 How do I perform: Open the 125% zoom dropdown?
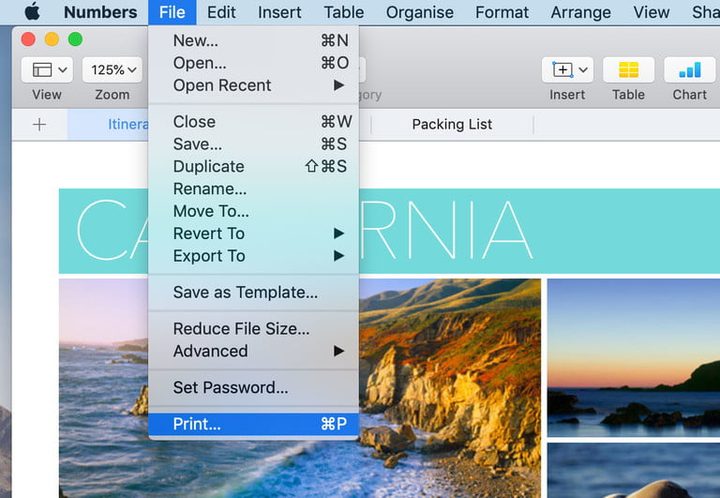[114, 70]
